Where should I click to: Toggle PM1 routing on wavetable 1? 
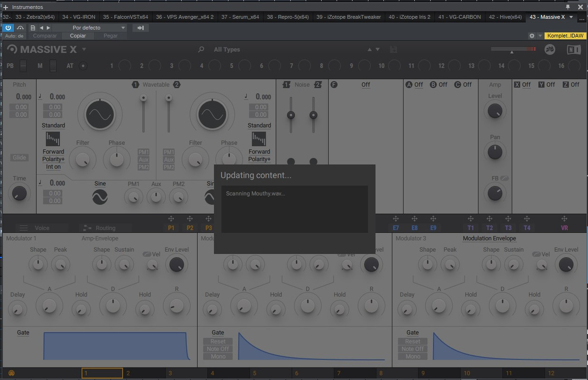(143, 152)
